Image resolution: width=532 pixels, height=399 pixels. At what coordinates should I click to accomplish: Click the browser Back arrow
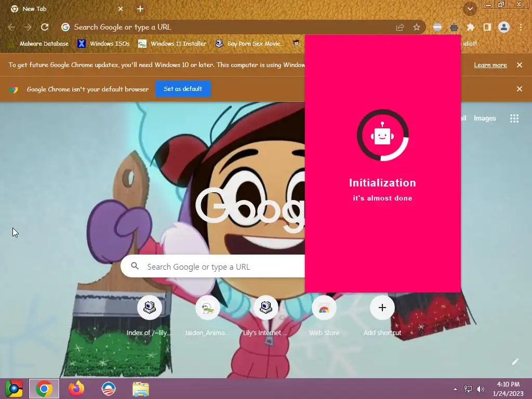[11, 27]
